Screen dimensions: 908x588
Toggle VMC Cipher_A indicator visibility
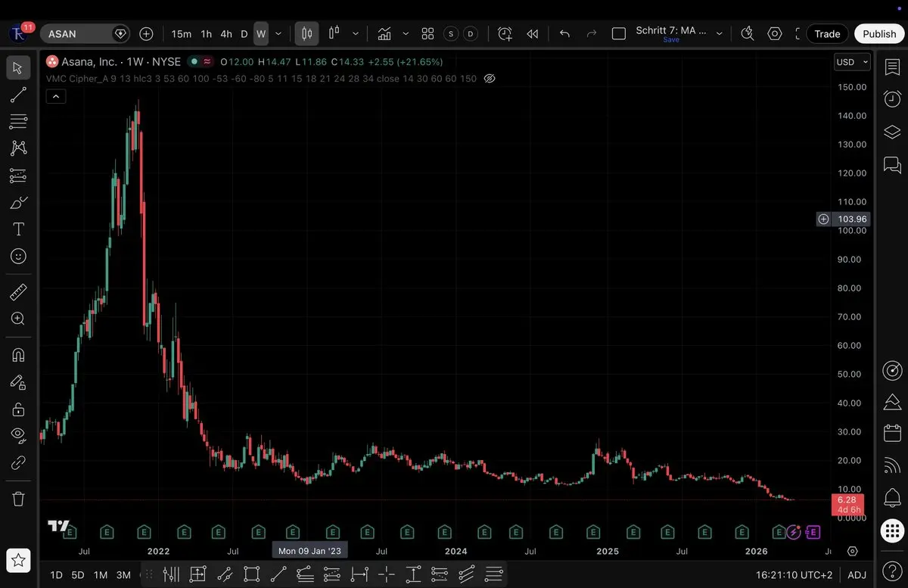pos(490,78)
